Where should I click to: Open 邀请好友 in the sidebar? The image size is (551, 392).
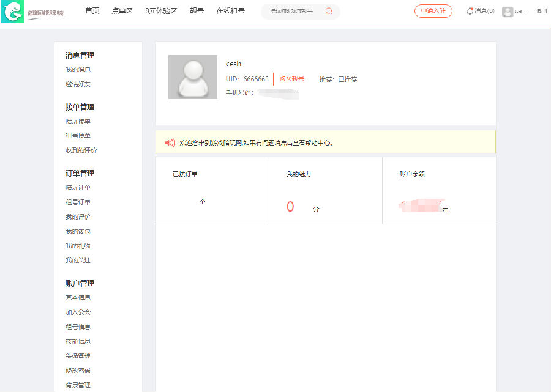[78, 84]
